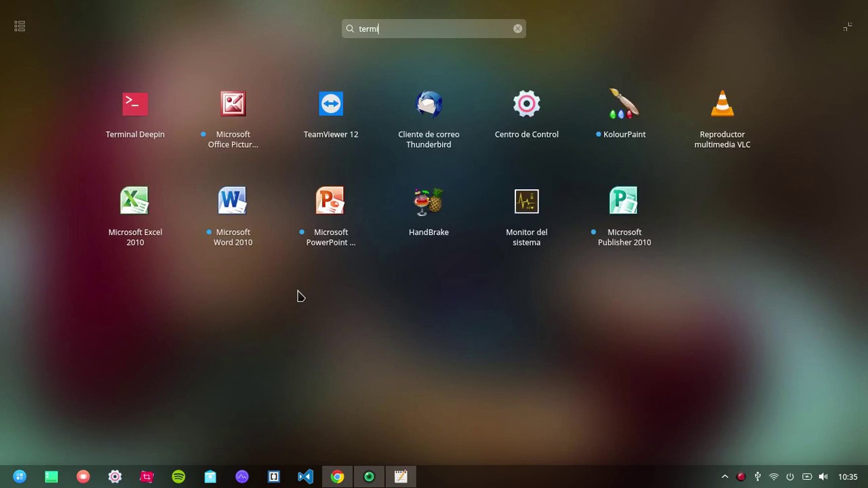This screenshot has width=868, height=488.
Task: Open the USB devices tray icon
Action: tap(757, 477)
